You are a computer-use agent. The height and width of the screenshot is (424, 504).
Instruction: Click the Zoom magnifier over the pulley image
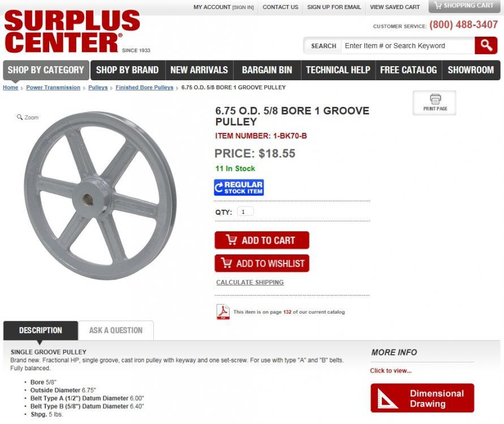(28, 117)
